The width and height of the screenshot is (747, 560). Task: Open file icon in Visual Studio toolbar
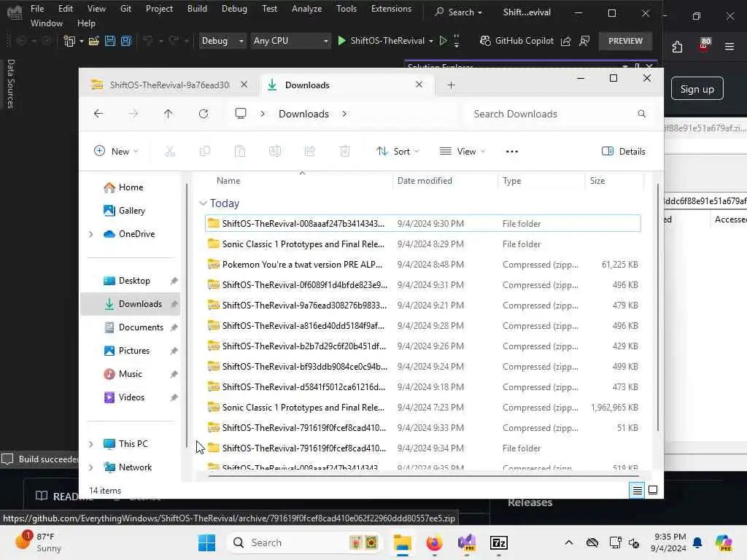coord(94,41)
